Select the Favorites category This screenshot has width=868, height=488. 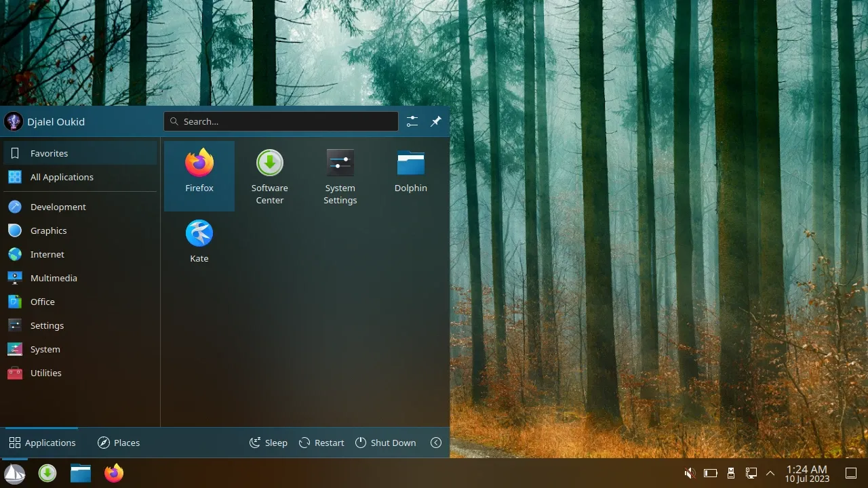(x=80, y=153)
